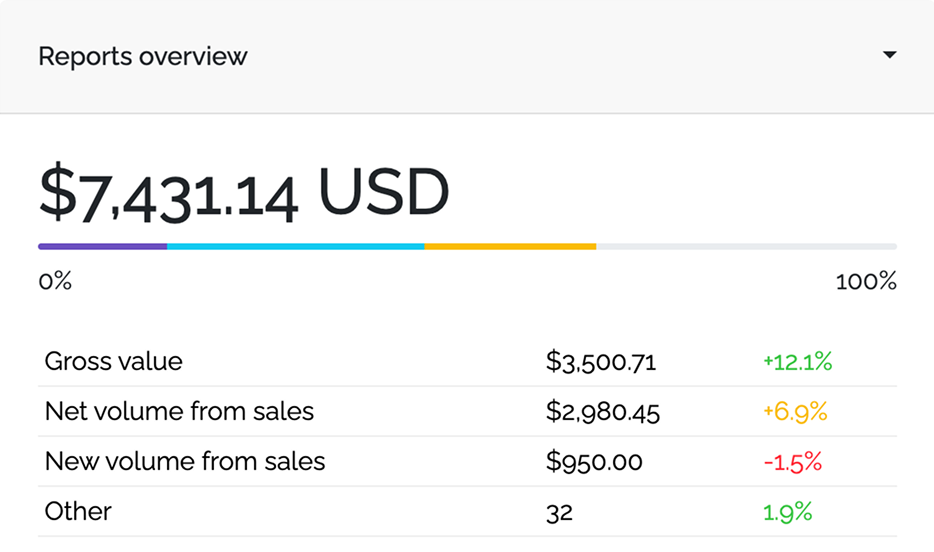This screenshot has width=934, height=552.
Task: Select the $7,431.14 USD total amount
Action: pyautogui.click(x=244, y=194)
